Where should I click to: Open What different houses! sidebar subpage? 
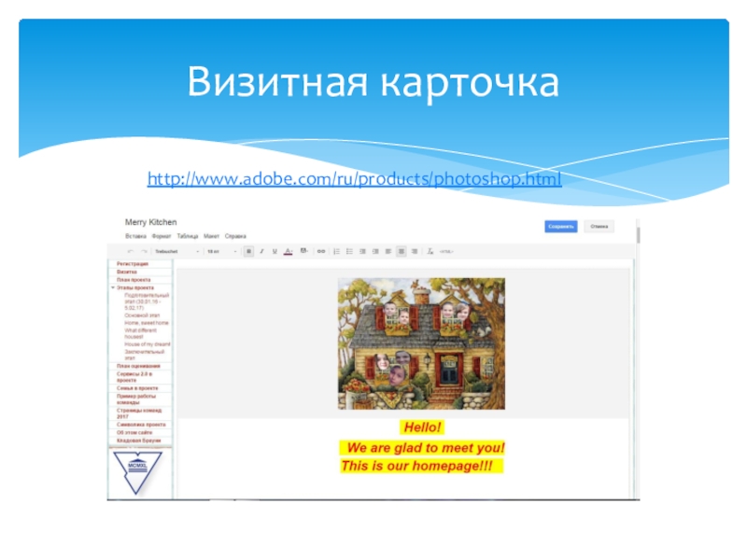coord(141,333)
